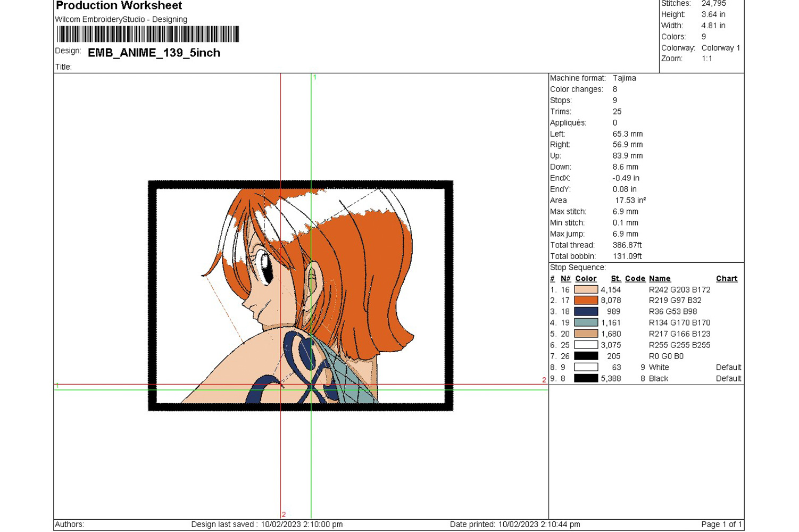Click the Page 1 of 1 indicator
The image size is (799, 532).
click(x=721, y=525)
